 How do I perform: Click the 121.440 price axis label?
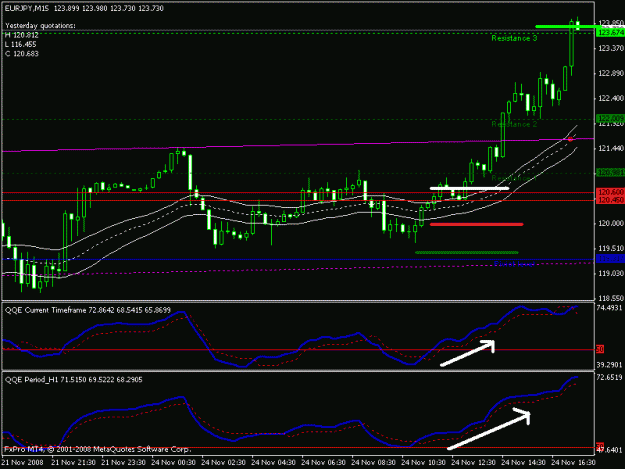pos(611,149)
